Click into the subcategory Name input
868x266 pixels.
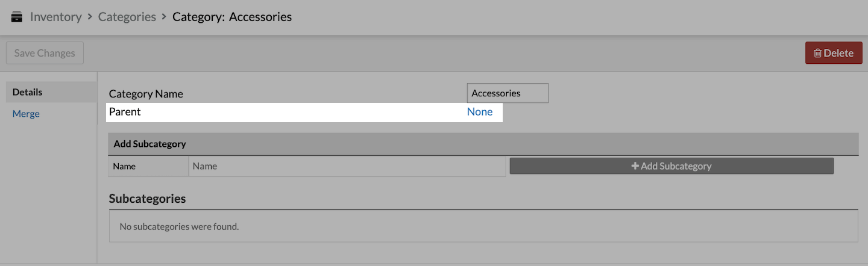(x=347, y=166)
